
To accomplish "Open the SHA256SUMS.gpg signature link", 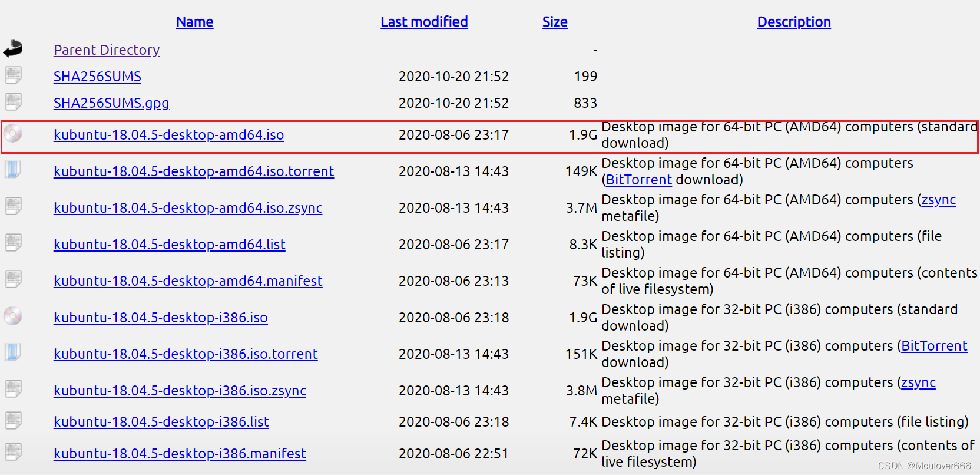I will 111,103.
